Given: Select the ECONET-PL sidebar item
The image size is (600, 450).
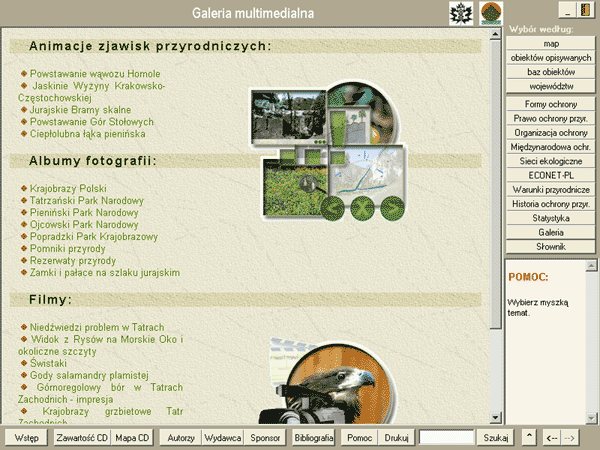Looking at the screenshot, I should (551, 175).
